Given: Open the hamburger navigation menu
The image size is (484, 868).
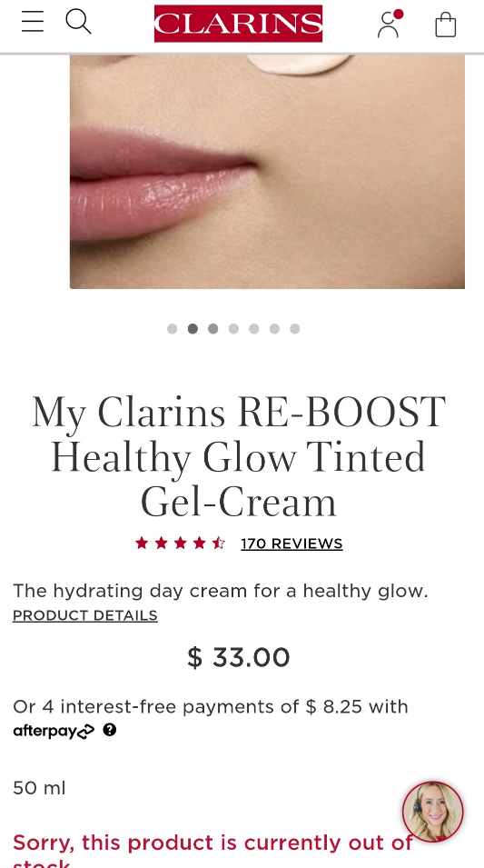Looking at the screenshot, I should [x=33, y=22].
